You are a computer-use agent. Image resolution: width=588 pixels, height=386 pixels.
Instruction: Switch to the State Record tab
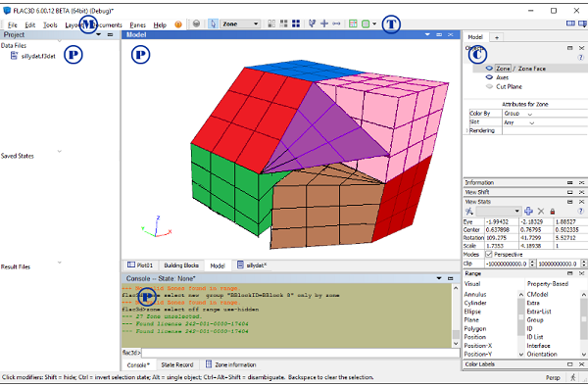tap(177, 365)
